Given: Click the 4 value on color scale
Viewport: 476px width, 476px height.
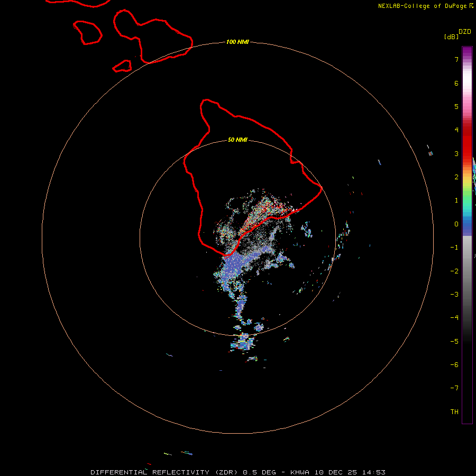Looking at the screenshot, I should pos(456,130).
